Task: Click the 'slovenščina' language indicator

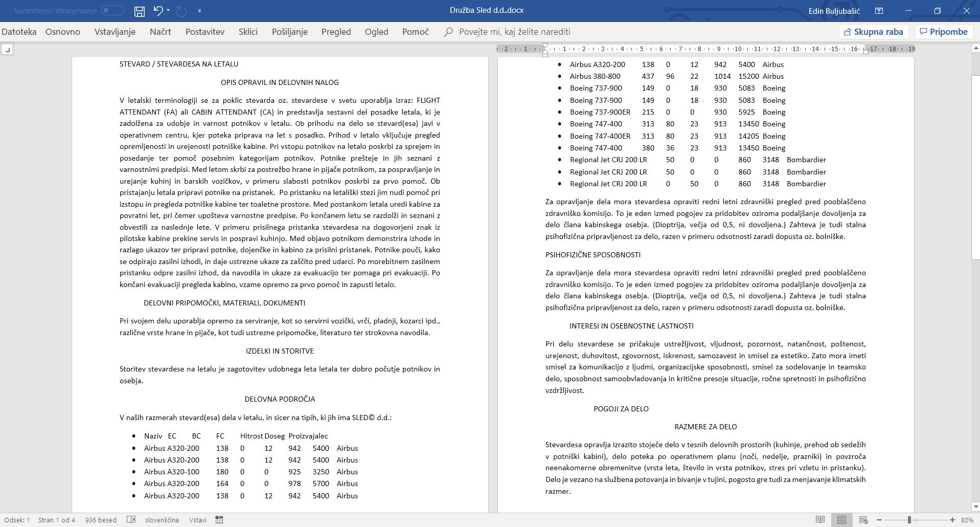Action: coord(162,520)
